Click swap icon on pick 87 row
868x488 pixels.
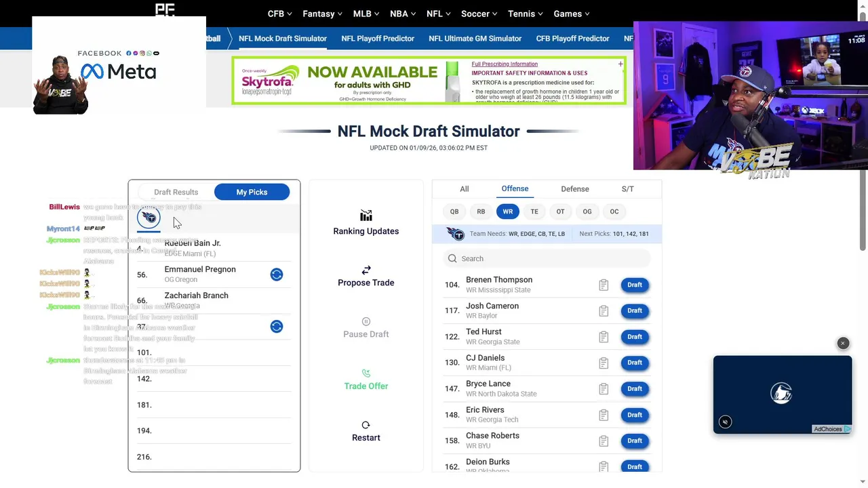pos(277,327)
